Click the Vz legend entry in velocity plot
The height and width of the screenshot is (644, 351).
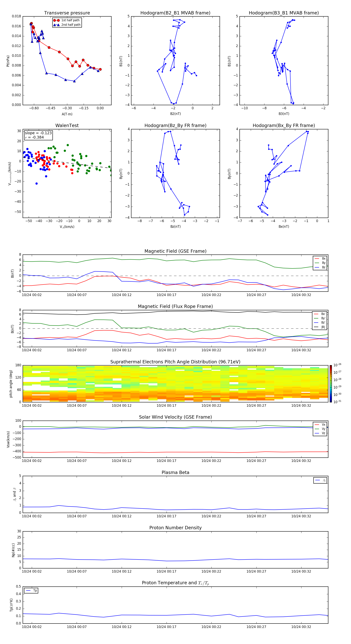[x=320, y=433]
